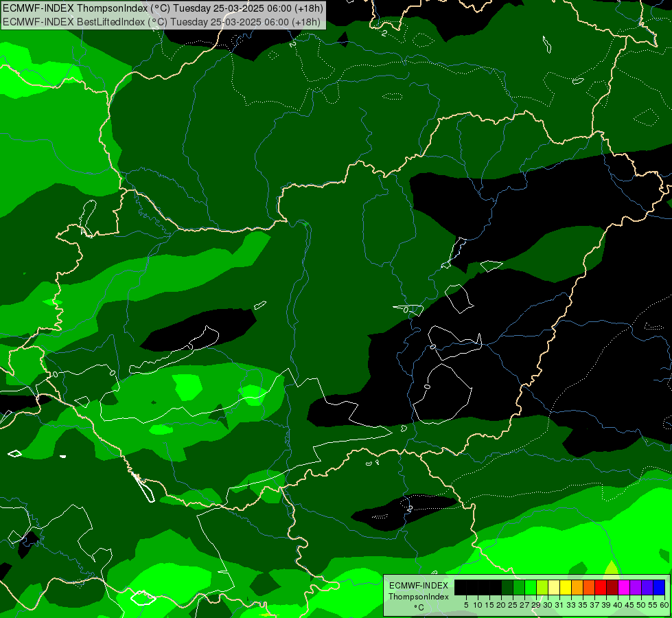Click the ThompsonIndex label in the legend
This screenshot has width=672, height=618.
coord(419,597)
